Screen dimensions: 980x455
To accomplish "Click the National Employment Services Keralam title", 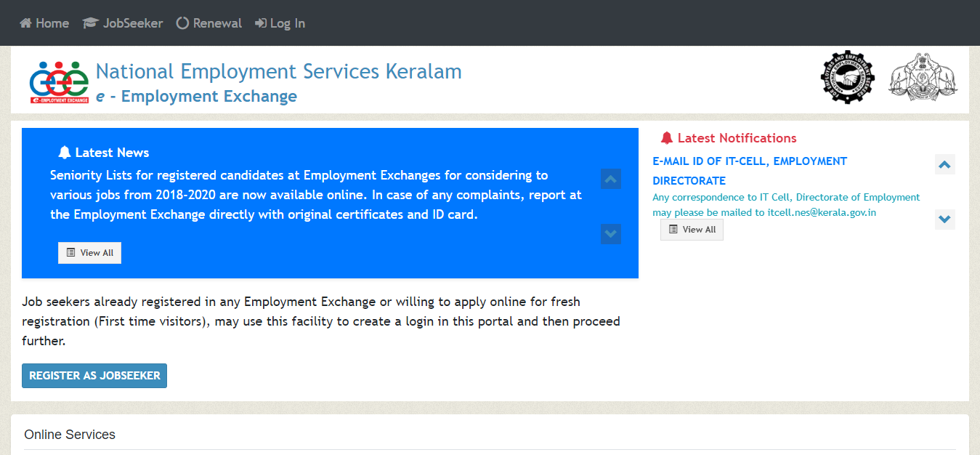I will tap(279, 71).
